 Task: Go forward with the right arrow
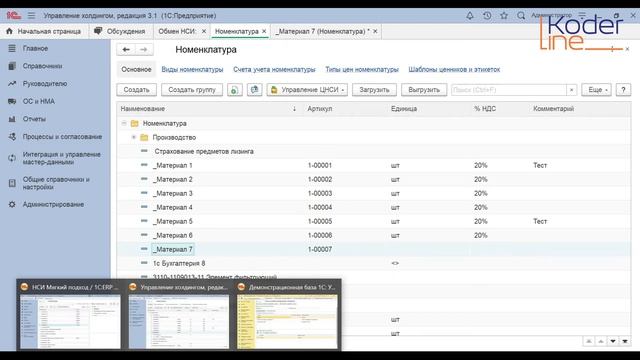[144, 49]
